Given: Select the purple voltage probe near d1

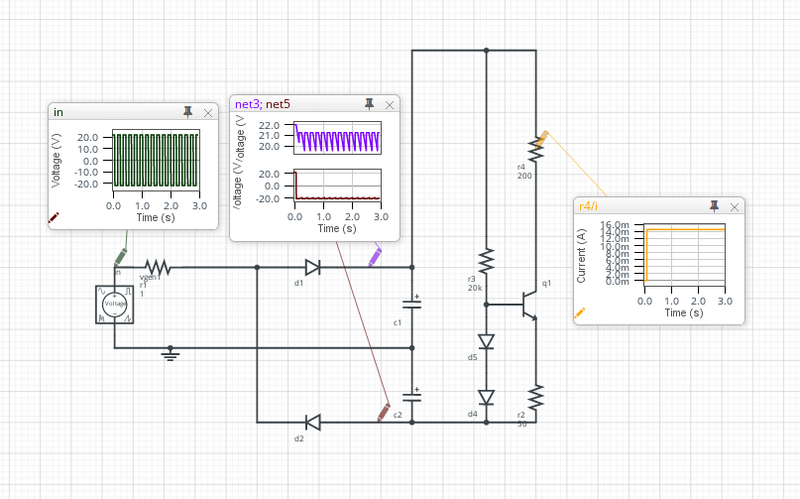Looking at the screenshot, I should tap(375, 257).
